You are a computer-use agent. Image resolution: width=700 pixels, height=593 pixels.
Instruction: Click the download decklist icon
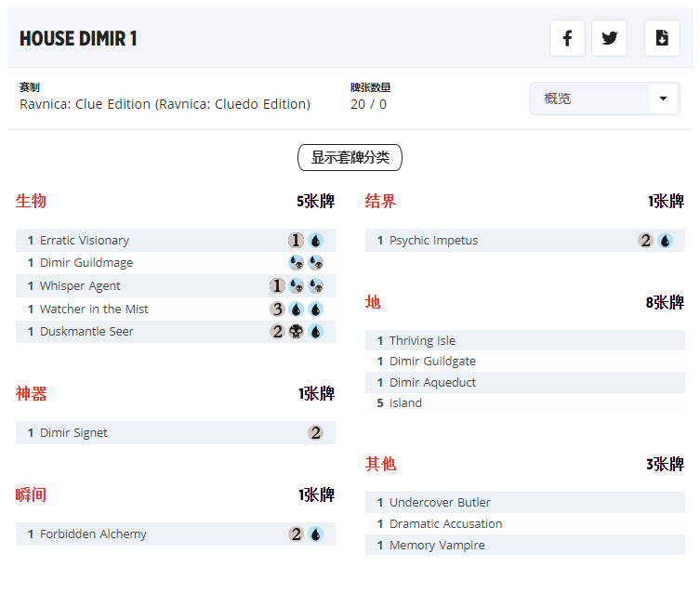click(x=662, y=38)
